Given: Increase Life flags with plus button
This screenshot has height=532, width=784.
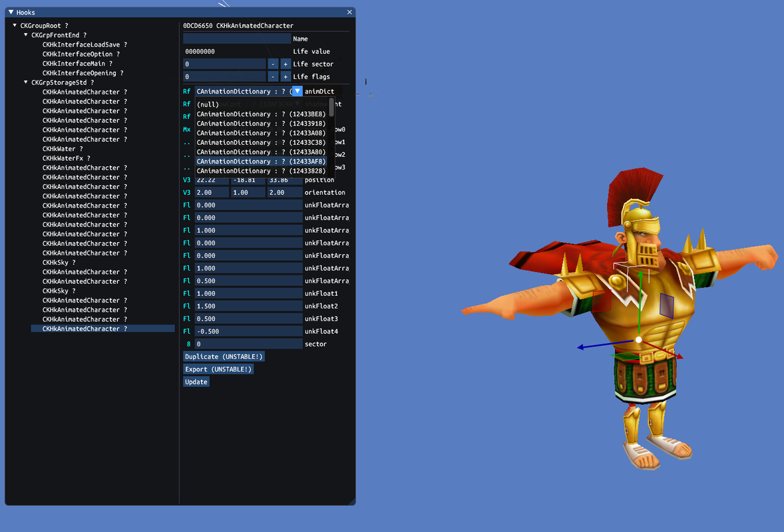Looking at the screenshot, I should pyautogui.click(x=286, y=76).
